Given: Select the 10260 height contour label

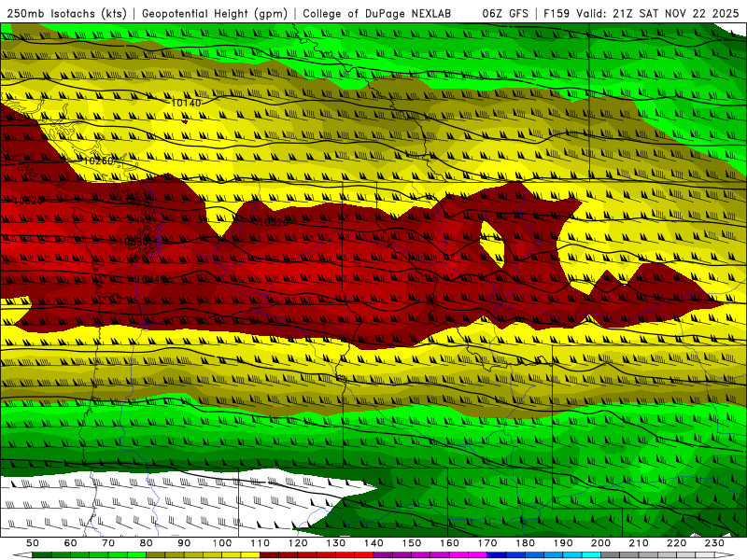Looking at the screenshot, I should click(x=99, y=161).
